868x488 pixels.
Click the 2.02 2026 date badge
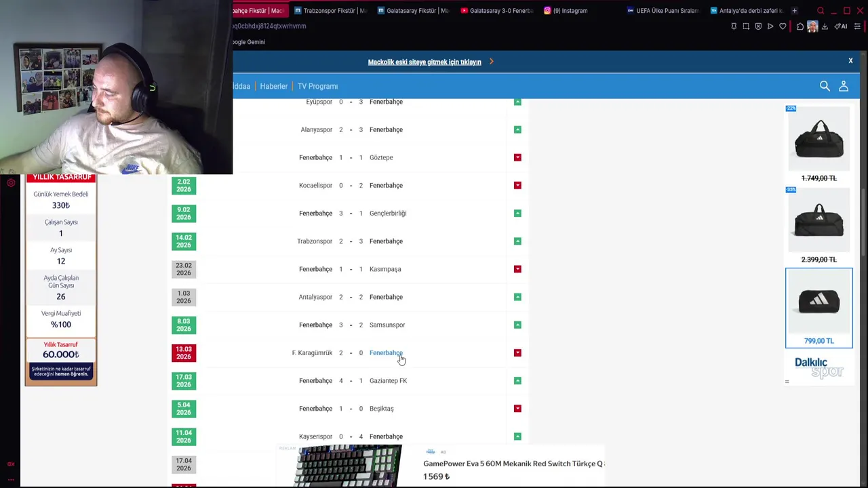[184, 186]
